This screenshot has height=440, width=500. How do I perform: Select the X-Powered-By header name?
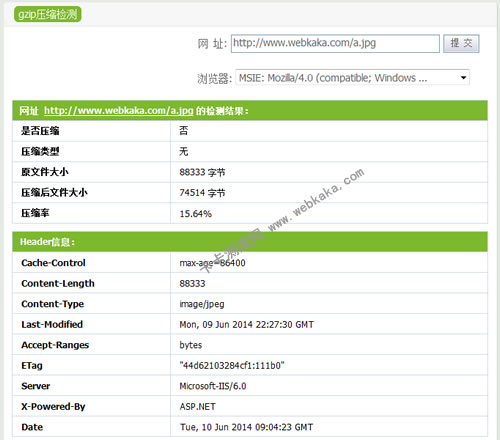pos(53,407)
